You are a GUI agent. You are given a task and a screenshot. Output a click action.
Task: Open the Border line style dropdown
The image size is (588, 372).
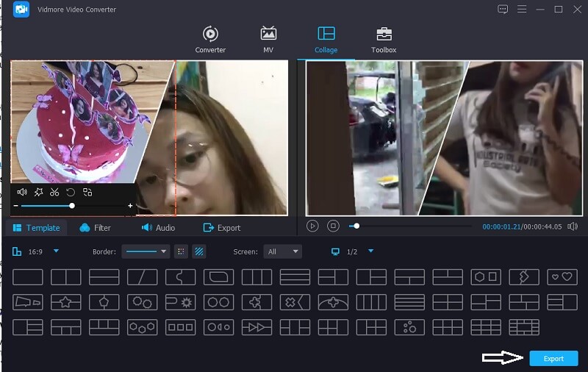pos(146,251)
